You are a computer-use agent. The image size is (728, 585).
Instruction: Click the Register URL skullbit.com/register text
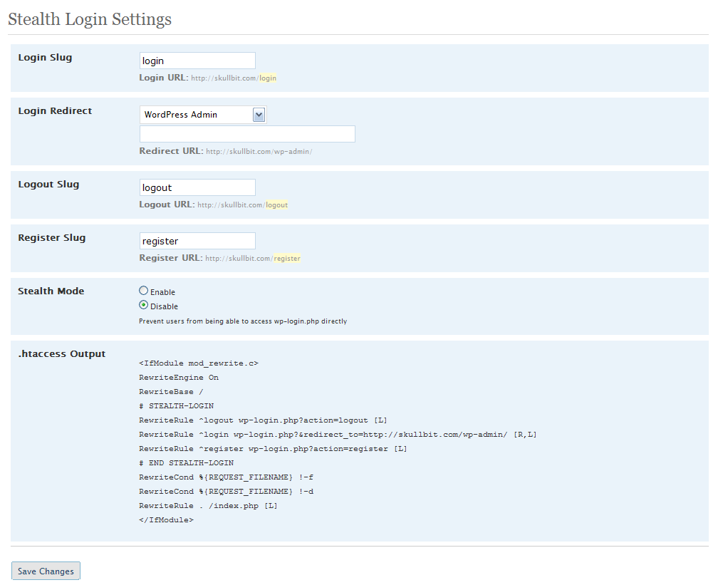point(253,258)
